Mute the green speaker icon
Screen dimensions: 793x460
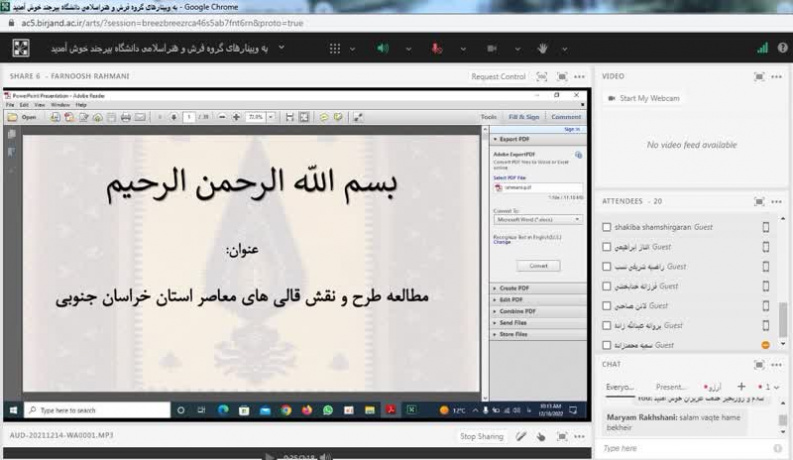[382, 47]
